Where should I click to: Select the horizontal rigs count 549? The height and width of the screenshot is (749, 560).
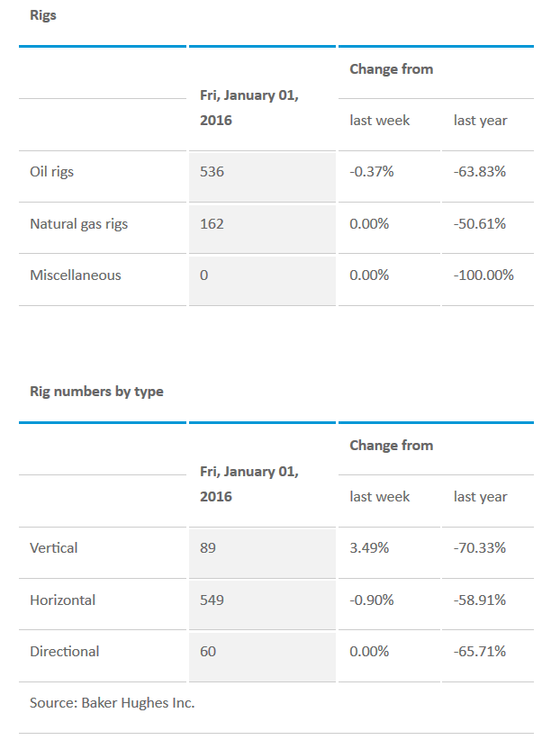(x=212, y=600)
